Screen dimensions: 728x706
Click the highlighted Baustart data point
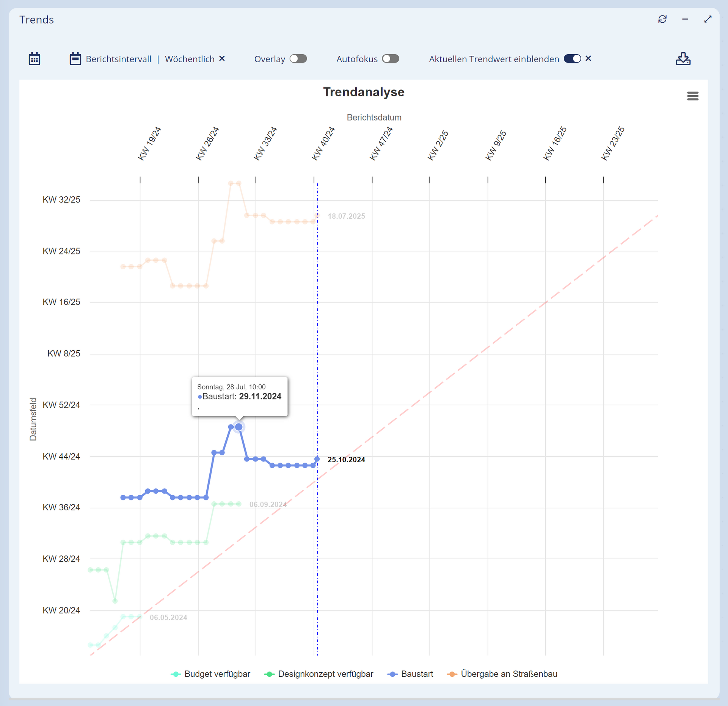click(238, 427)
